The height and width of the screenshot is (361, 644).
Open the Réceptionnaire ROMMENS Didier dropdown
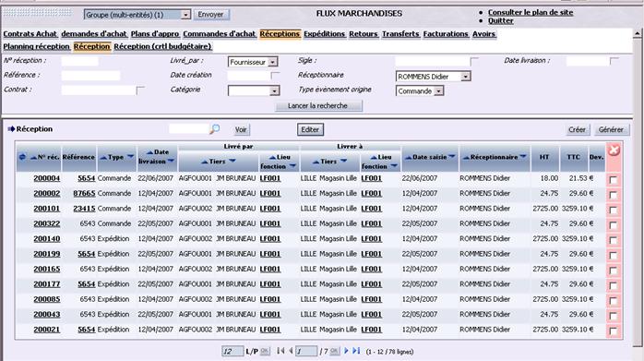(465, 77)
